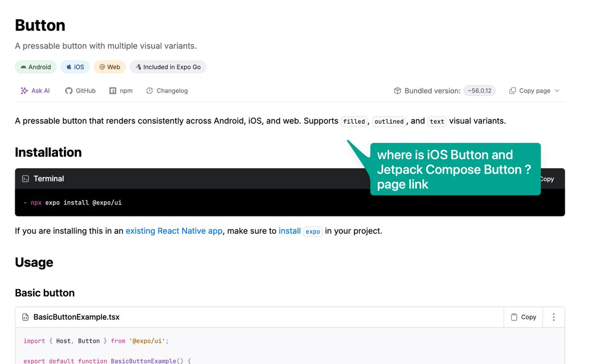Open the Changelog link
The width and height of the screenshot is (594, 364).
[167, 91]
